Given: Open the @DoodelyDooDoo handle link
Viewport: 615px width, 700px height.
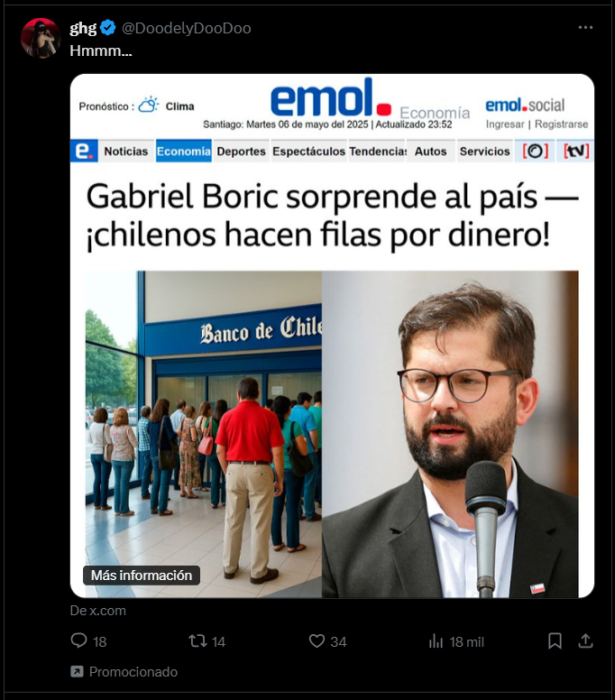Looking at the screenshot, I should tap(187, 28).
